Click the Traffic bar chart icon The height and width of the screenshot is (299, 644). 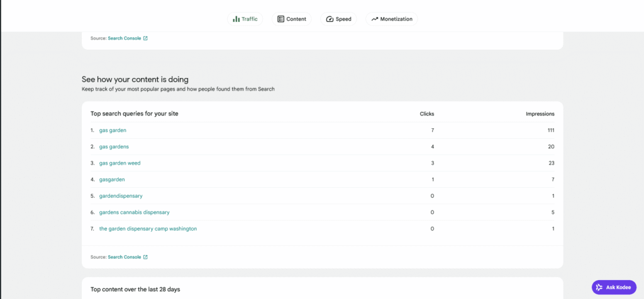tap(236, 19)
